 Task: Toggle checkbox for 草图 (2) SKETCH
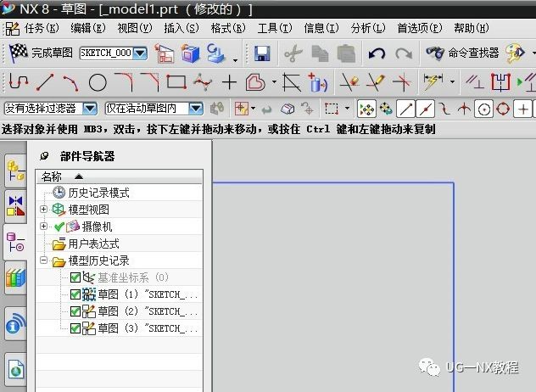click(75, 311)
